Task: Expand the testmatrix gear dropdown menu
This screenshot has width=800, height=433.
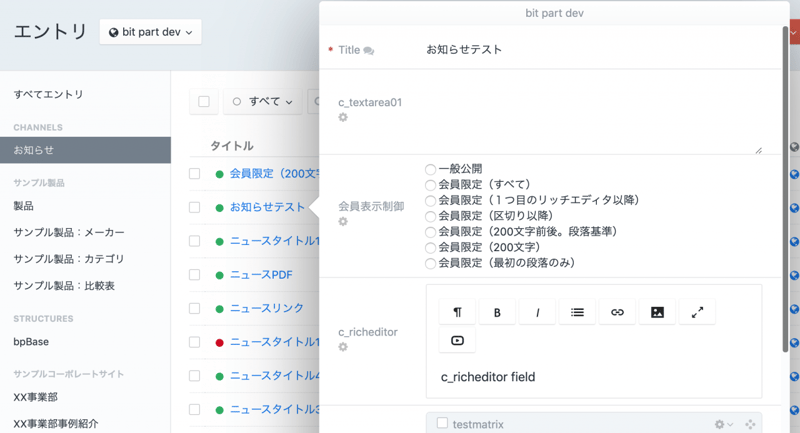Action: tap(723, 425)
